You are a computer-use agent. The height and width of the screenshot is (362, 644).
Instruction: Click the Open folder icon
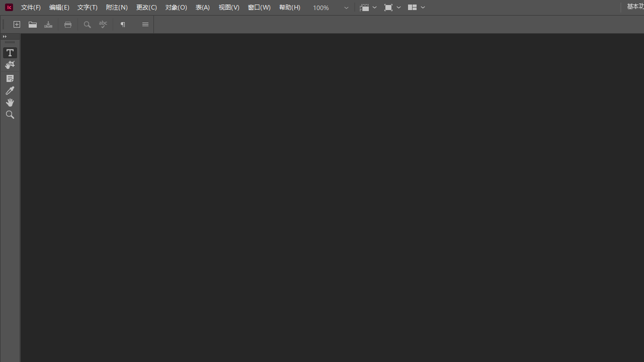33,25
